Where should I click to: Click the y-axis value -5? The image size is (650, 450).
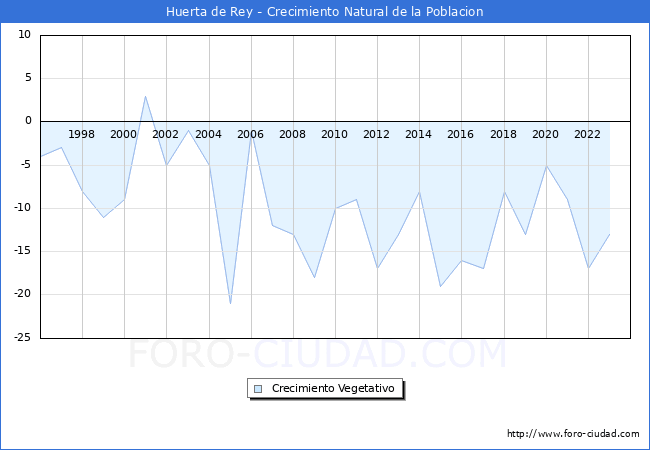tap(25, 165)
